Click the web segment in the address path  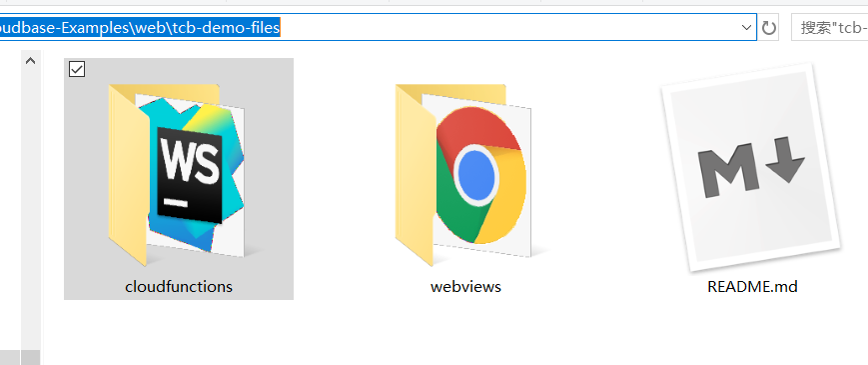coord(148,27)
